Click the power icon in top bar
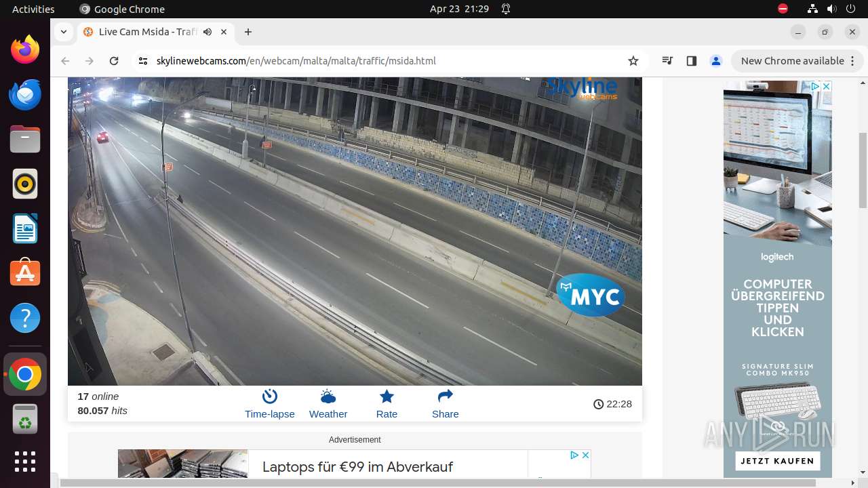 coord(851,9)
